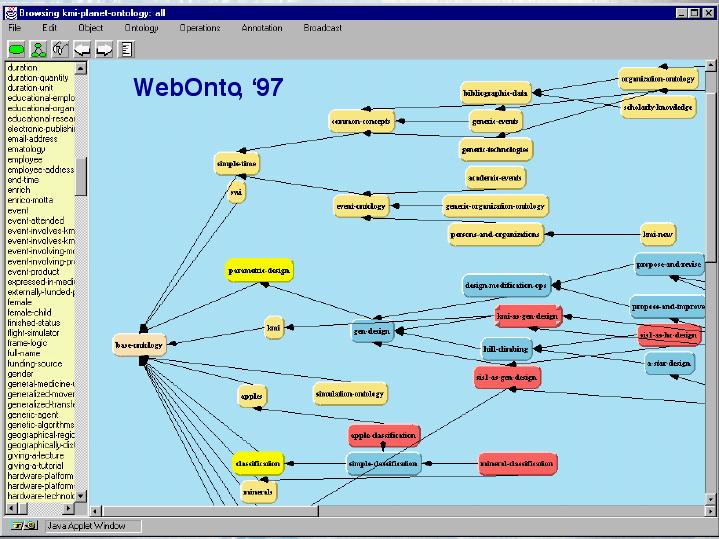Select the design-modification-ops node
Viewport: 719px width, 539px height.
tap(506, 285)
